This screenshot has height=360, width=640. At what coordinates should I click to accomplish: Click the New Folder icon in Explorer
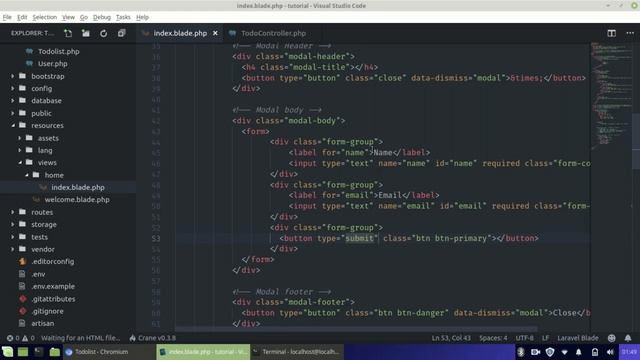pyautogui.click(x=86, y=33)
